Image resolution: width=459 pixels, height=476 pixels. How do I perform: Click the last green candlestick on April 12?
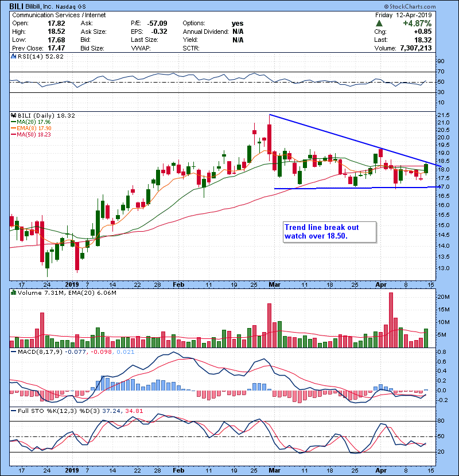[426, 169]
